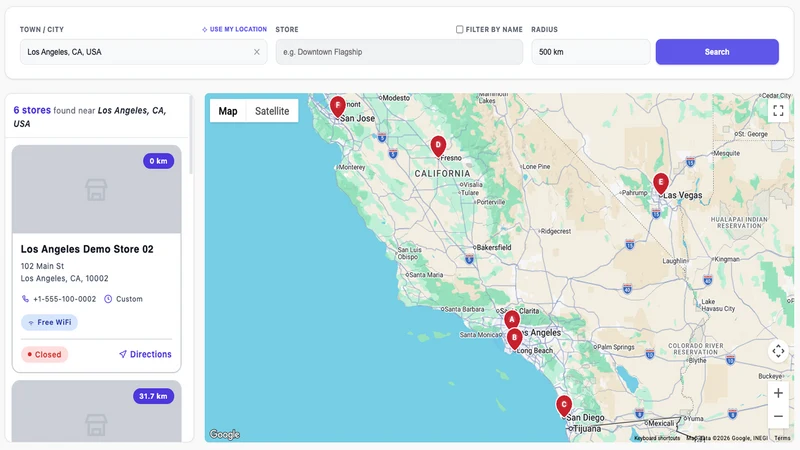Click map marker B near Long Beach

tap(514, 338)
